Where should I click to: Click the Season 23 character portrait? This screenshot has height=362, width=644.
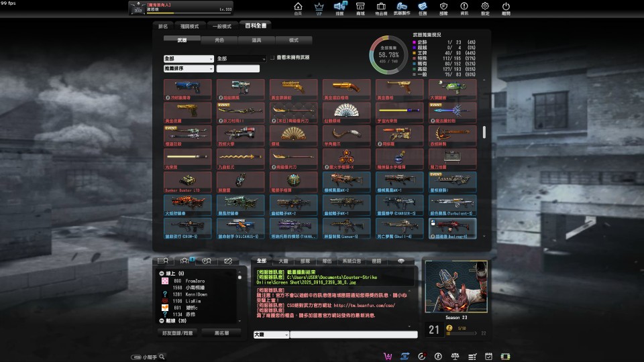tap(456, 286)
